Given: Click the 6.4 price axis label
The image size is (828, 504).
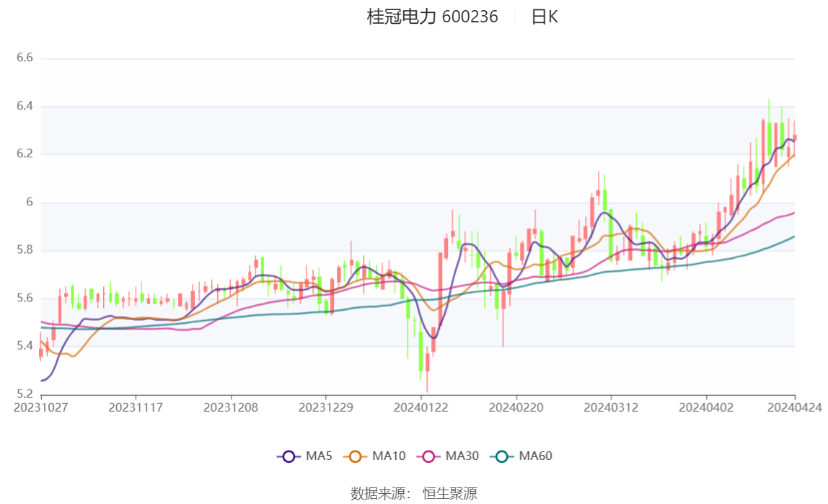Looking at the screenshot, I should pyautogui.click(x=25, y=107).
